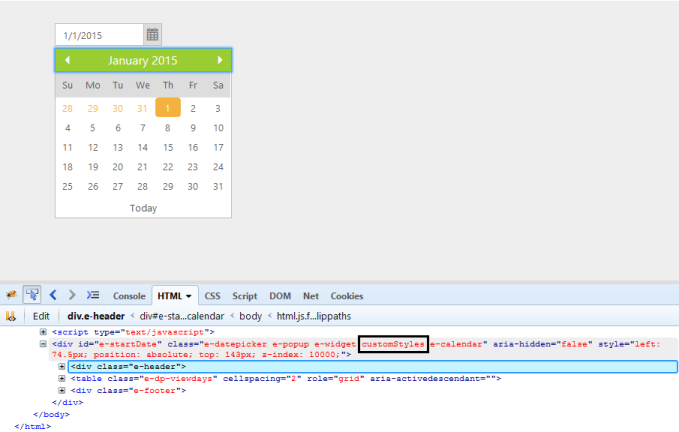Screen dimensions: 679x432
Task: Open the command line toggle icon
Action: click(93, 295)
